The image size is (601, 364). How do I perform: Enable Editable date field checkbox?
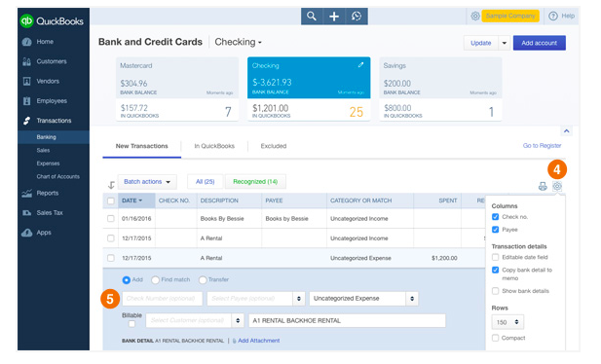click(x=495, y=257)
